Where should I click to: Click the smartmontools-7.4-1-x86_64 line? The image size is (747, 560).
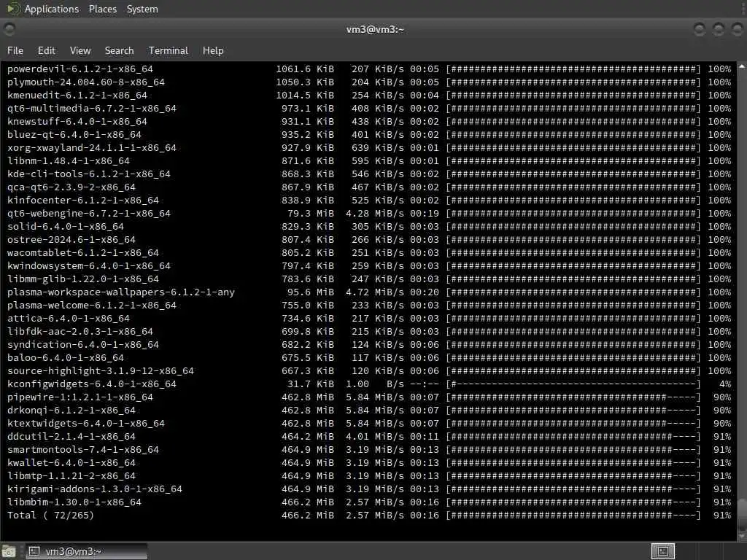point(369,449)
